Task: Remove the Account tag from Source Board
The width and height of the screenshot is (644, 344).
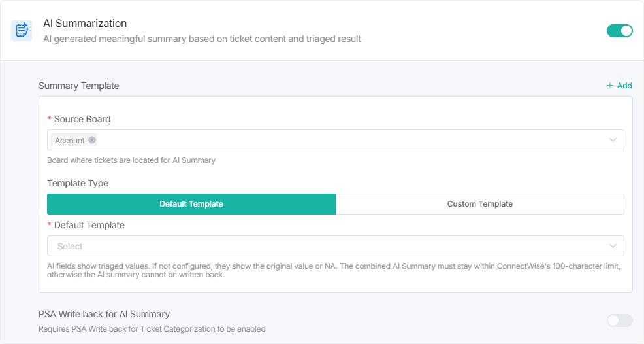Action: (x=92, y=140)
